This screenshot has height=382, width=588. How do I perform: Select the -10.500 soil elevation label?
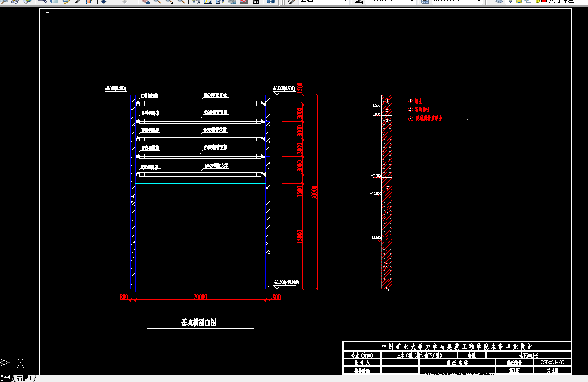(375, 194)
